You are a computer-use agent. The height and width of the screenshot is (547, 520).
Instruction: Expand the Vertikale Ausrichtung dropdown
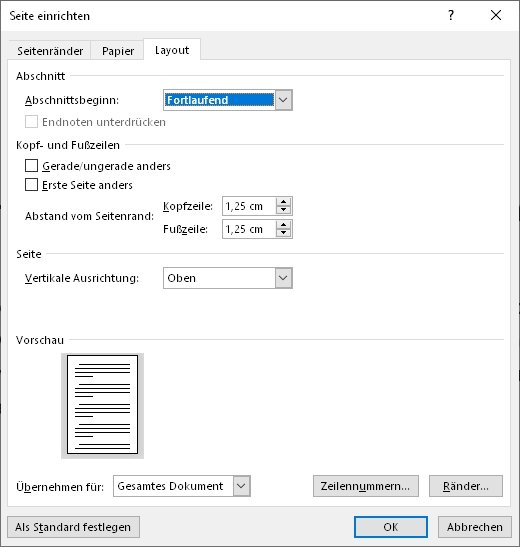click(x=284, y=278)
